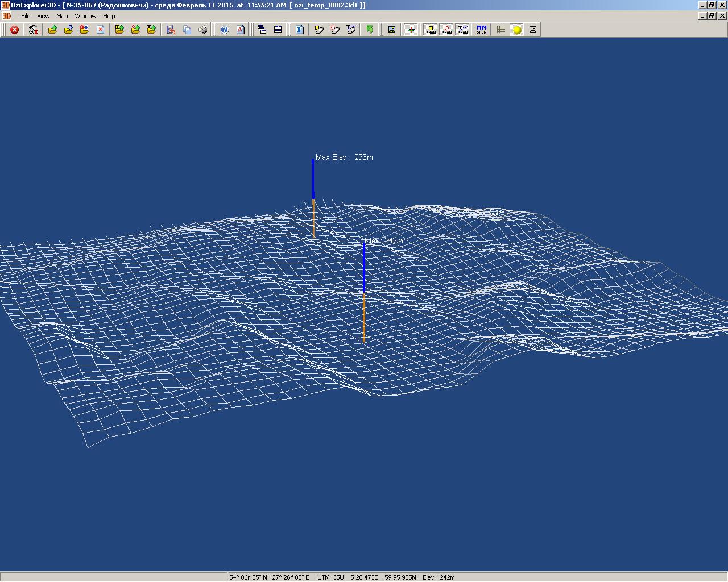728x582 pixels.
Task: Click the clear tracks eraser icon
Action: 351,30
